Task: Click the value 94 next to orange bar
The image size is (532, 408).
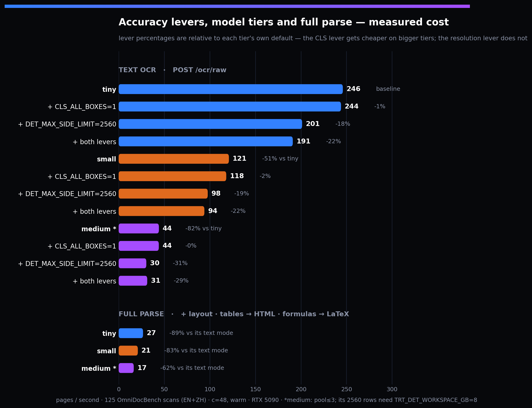Action: point(213,211)
